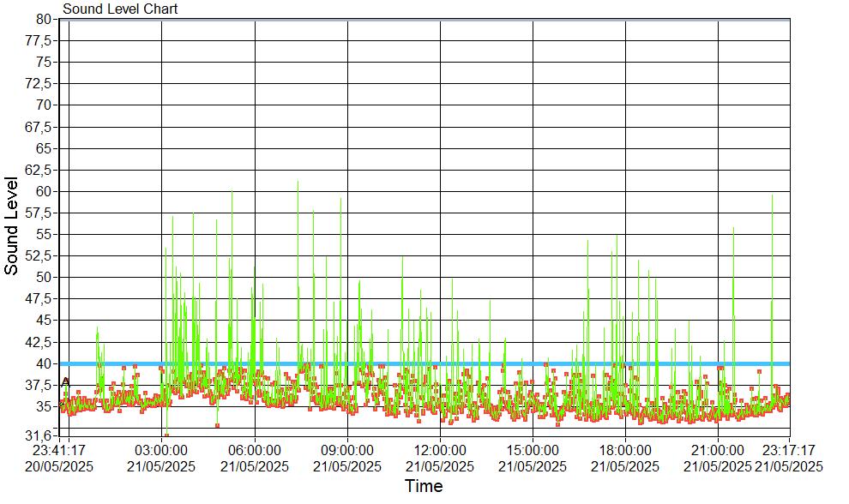Click the 15:00:00 time axis label
Viewport: 849px width, 504px height.
(532, 451)
